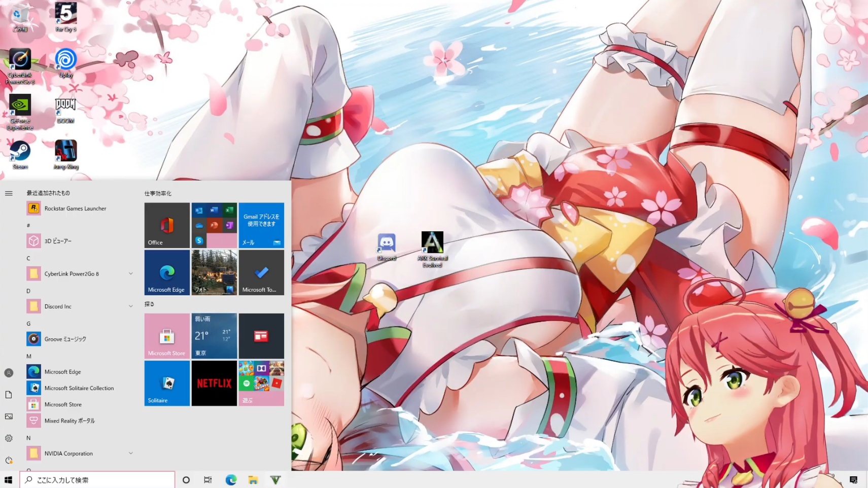Click the Windows Start button
The image size is (868, 488).
[8, 480]
